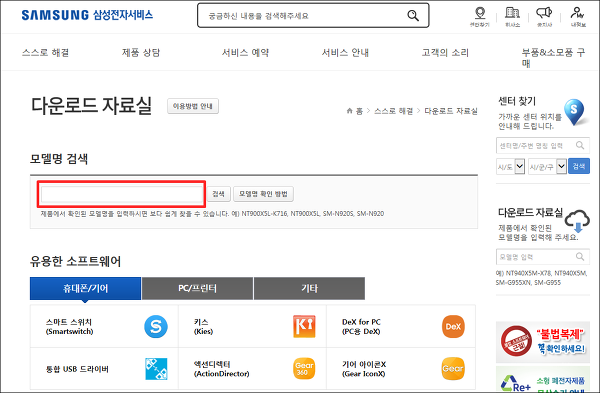Screen dimensions: 600x393
Task: Click the blue S location pin in 센터 찾기
Action: coord(574,112)
